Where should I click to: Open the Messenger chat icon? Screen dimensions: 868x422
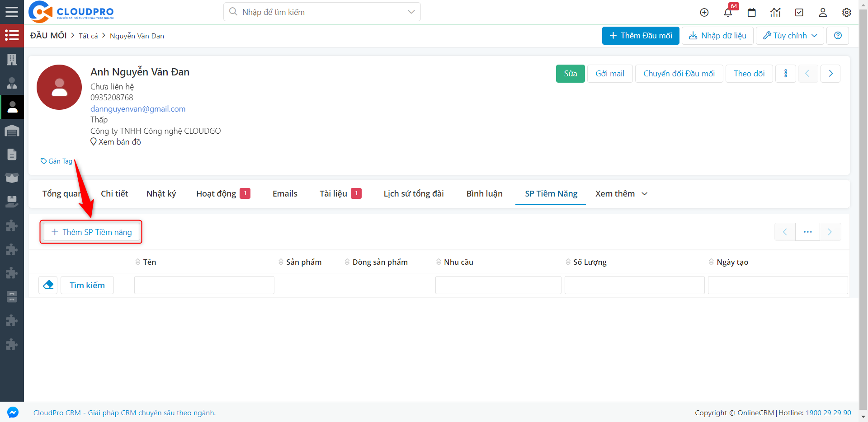point(13,412)
